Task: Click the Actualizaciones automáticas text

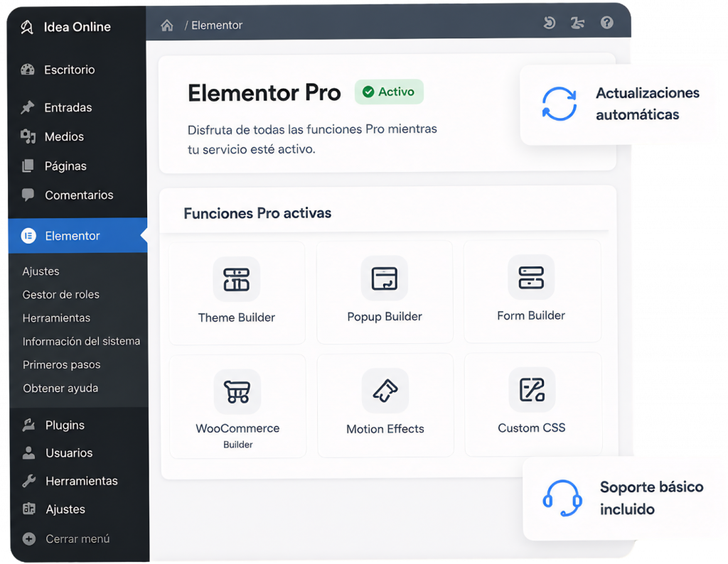Action: pyautogui.click(x=648, y=104)
